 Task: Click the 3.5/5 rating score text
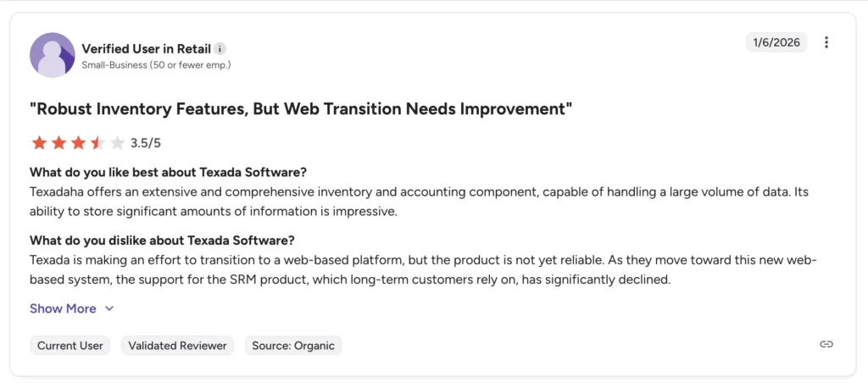[x=146, y=143]
